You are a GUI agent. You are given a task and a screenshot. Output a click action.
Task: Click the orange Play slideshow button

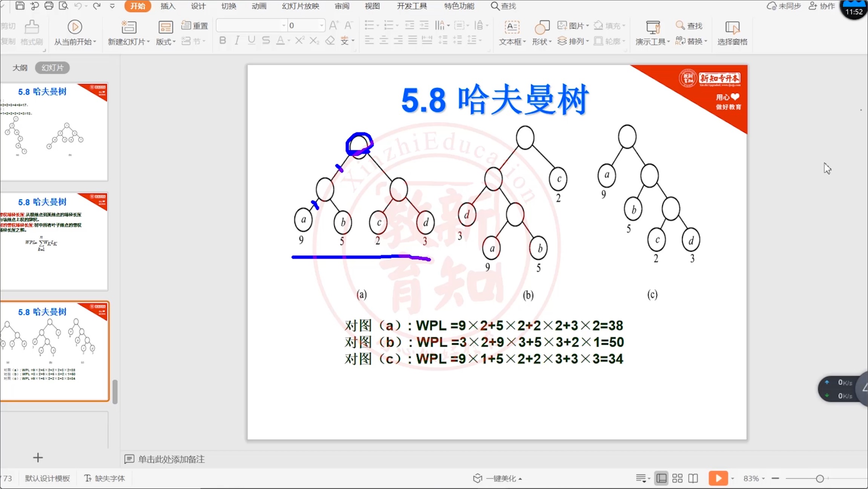tap(718, 478)
